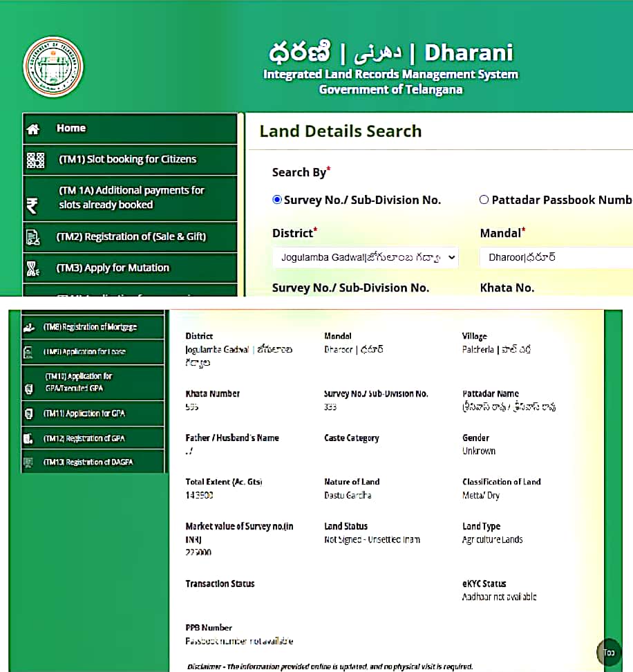Viewport: 633px width, 672px height.
Task: Open (TM12) Registration of GPA
Action: (93, 438)
